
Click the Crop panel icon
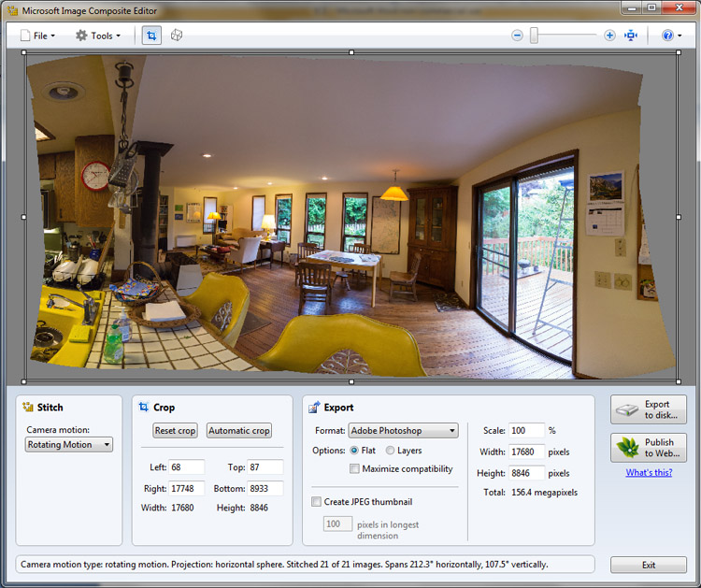coord(144,407)
